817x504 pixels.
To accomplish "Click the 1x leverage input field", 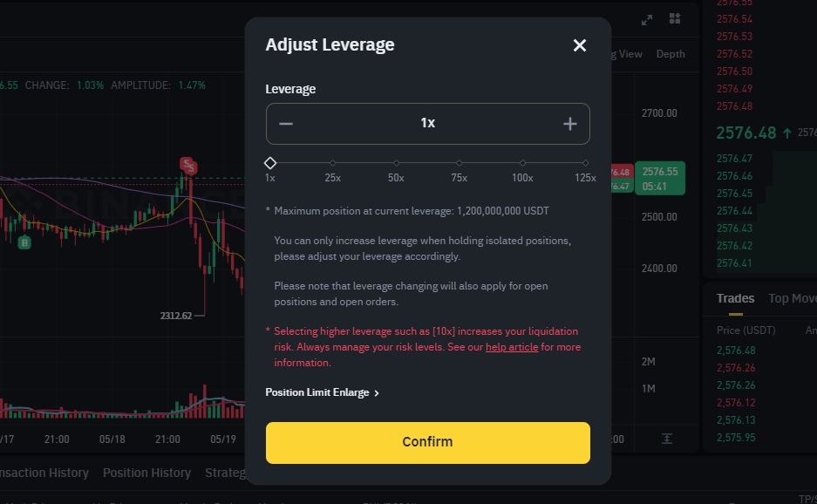I will pyautogui.click(x=428, y=124).
